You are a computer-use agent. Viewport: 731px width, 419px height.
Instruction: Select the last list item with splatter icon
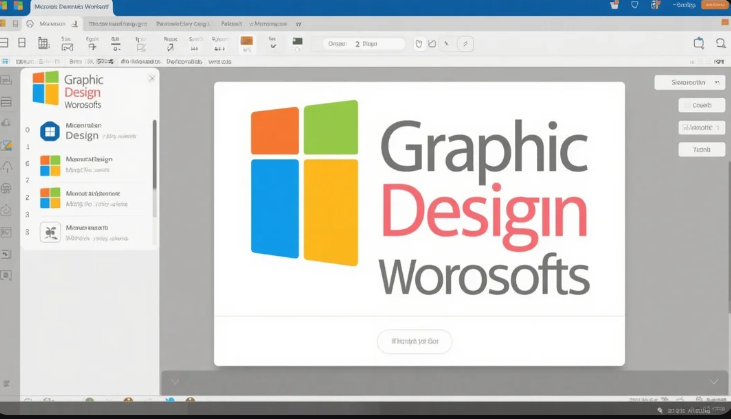pos(89,233)
